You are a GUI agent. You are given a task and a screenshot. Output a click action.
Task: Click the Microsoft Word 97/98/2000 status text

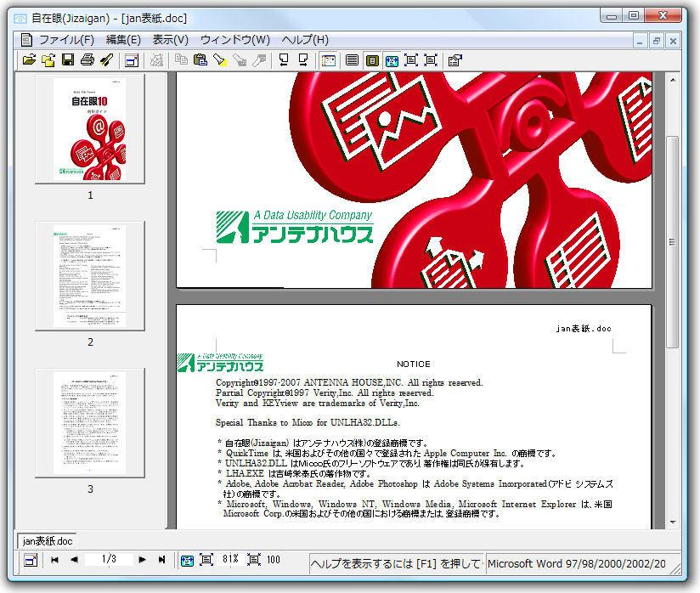tap(576, 563)
